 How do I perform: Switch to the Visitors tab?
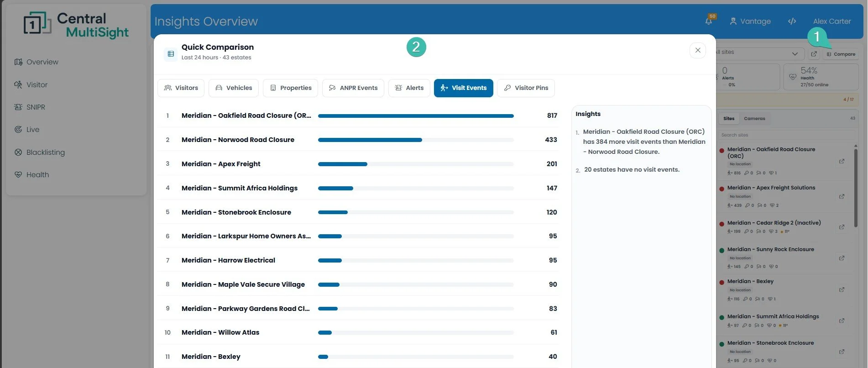(x=181, y=88)
